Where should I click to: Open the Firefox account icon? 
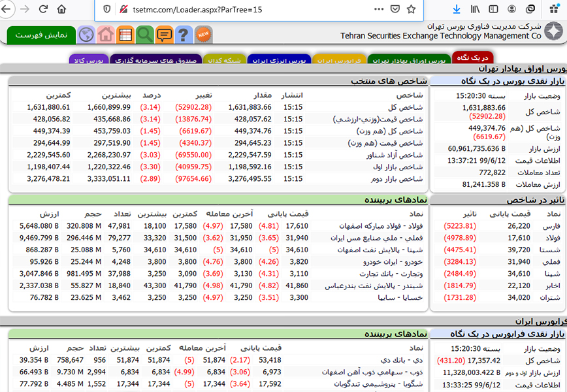click(x=511, y=9)
